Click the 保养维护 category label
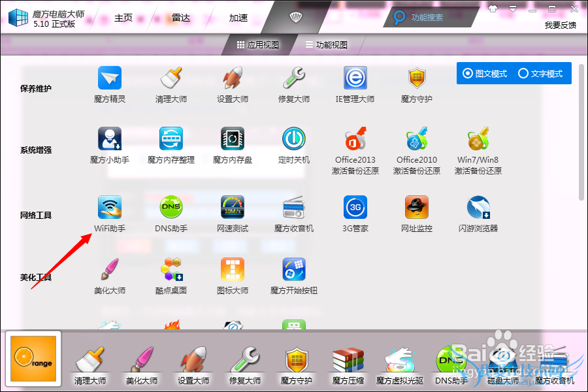The width and height of the screenshot is (588, 392). [x=36, y=89]
